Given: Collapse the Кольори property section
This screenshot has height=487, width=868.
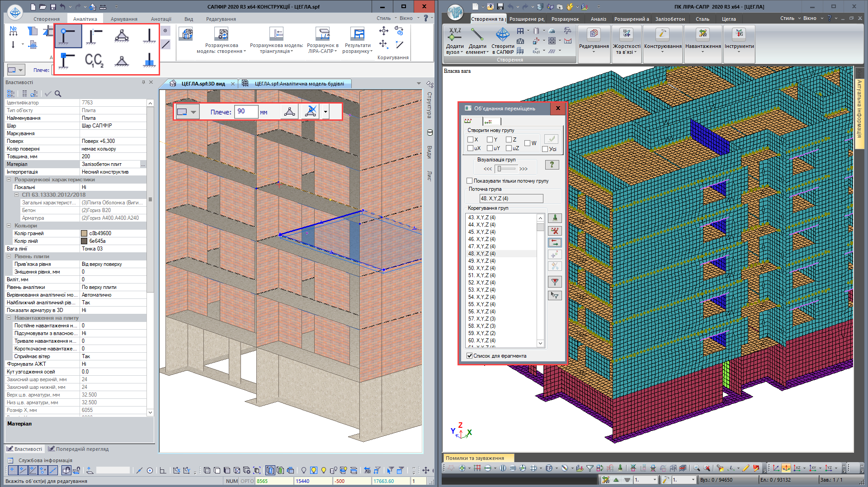Looking at the screenshot, I should [x=9, y=226].
